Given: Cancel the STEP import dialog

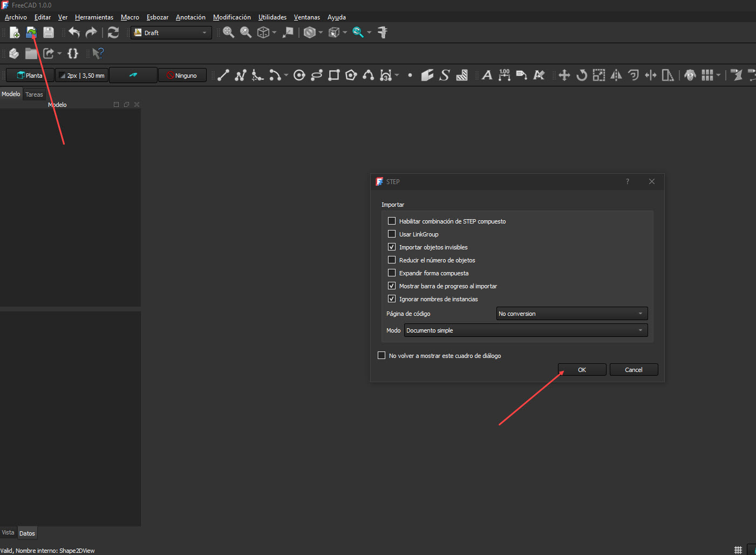Looking at the screenshot, I should [634, 370].
